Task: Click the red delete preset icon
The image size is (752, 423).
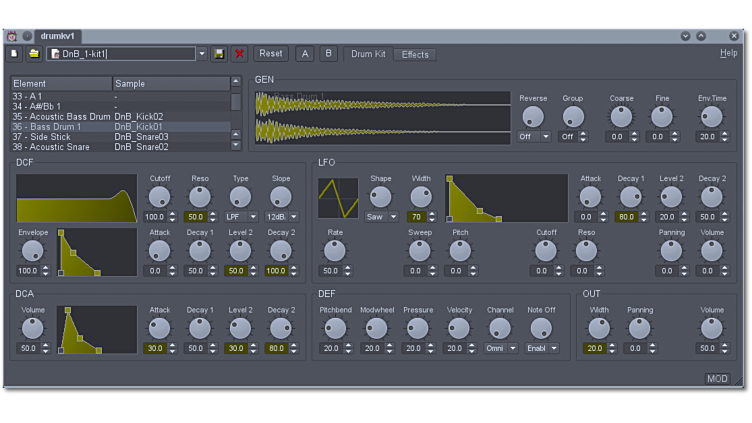Action: (239, 54)
